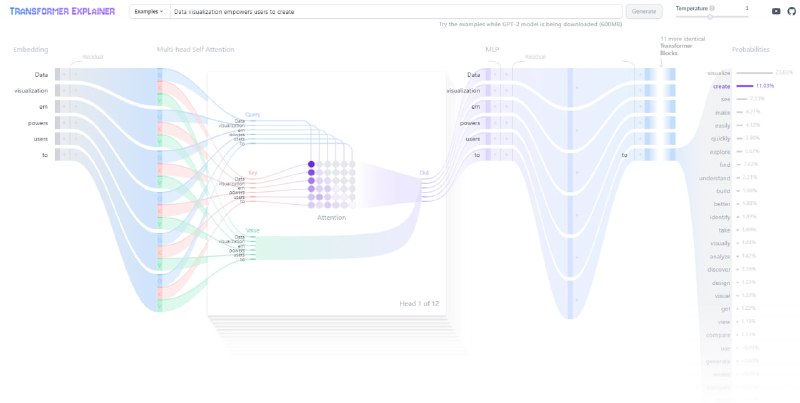This screenshot has height=403, width=800.
Task: Click the 'discover' probability token
Action: (719, 270)
